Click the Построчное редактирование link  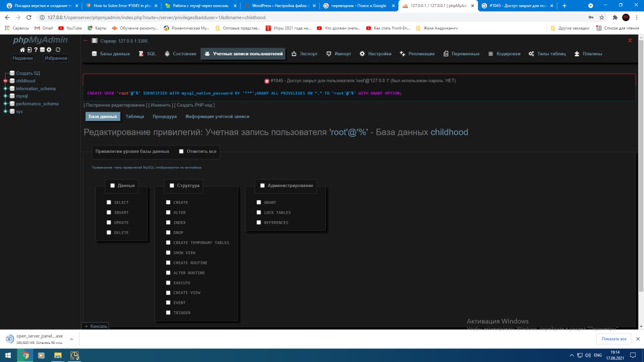(x=115, y=105)
